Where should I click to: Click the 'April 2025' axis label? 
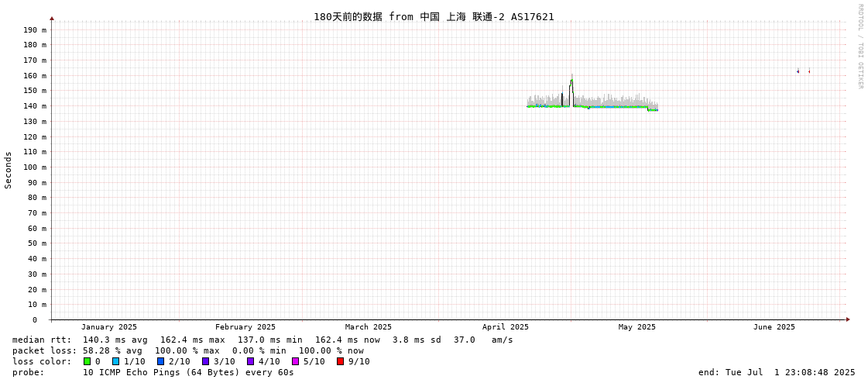[506, 327]
